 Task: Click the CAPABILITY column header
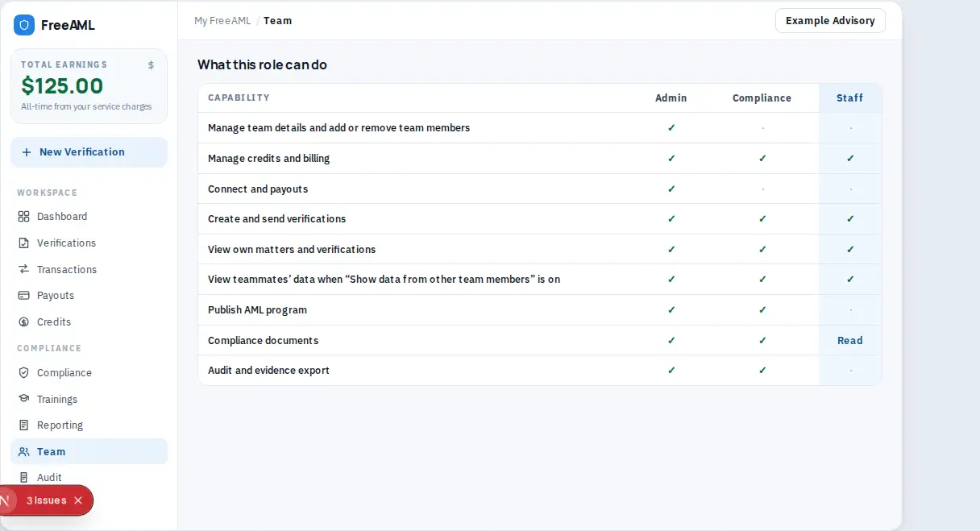pos(239,98)
